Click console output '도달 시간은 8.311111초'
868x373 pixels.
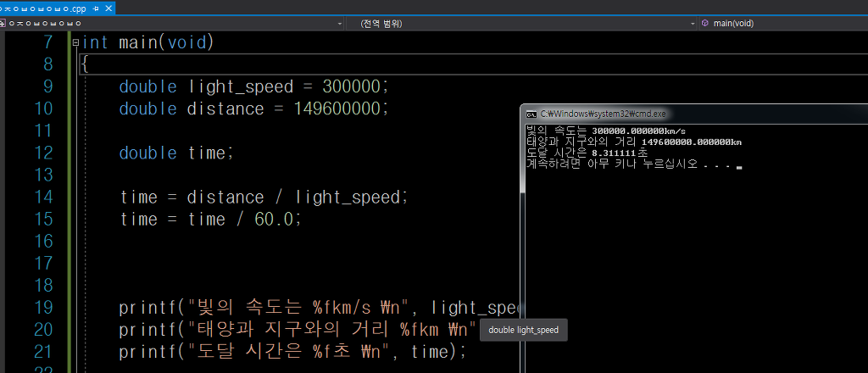(587, 153)
